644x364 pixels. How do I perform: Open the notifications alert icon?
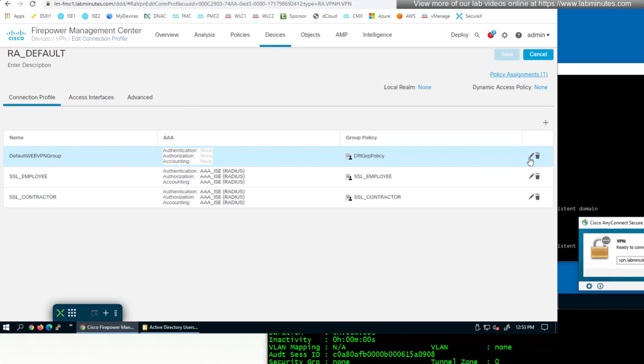click(x=491, y=35)
